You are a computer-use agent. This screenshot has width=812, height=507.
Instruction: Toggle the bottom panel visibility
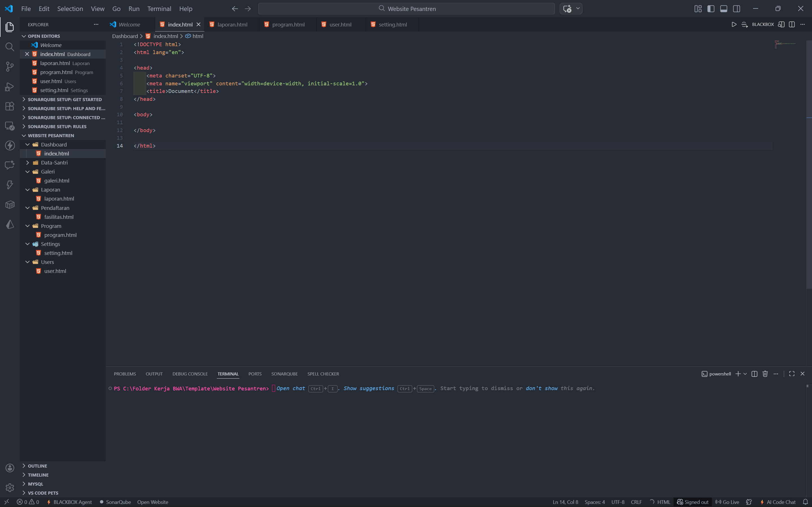[723, 9]
